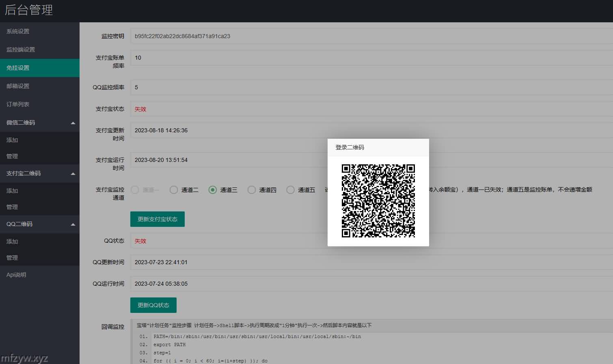Collapse the QQ二维码 sidebar section arrow
613x364 pixels.
click(x=73, y=224)
